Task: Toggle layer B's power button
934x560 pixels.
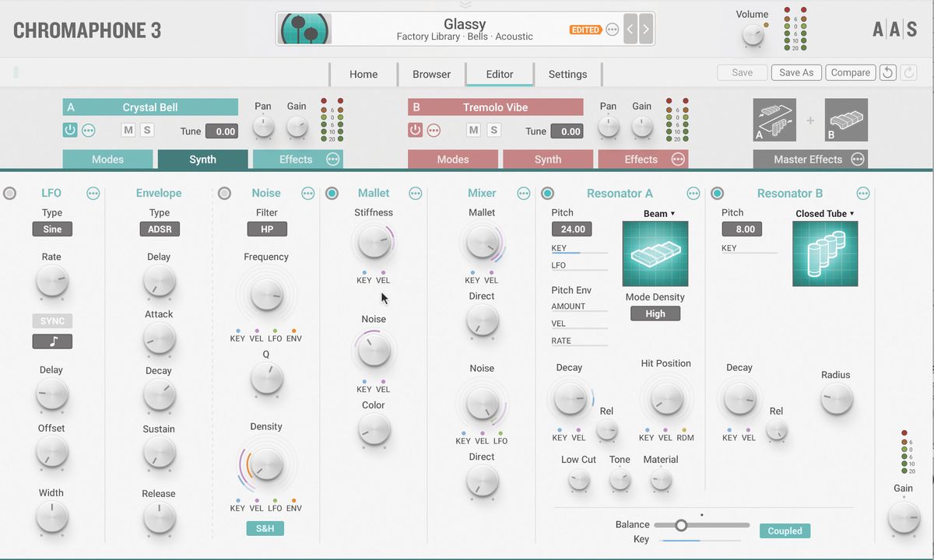Action: pyautogui.click(x=415, y=129)
